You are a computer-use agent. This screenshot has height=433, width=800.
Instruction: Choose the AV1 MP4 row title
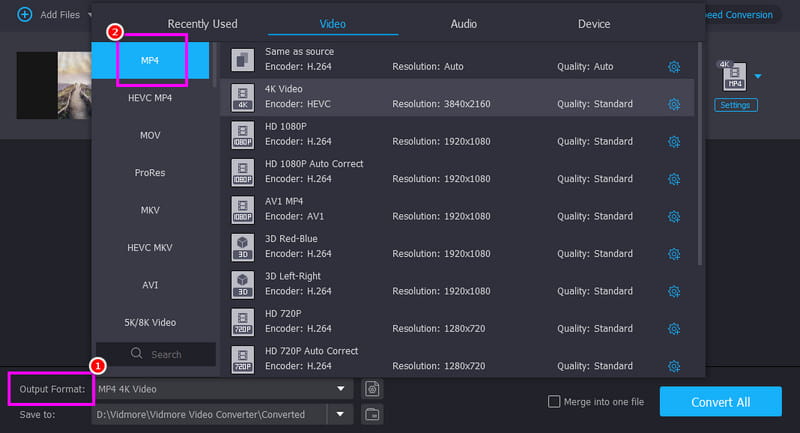pos(284,201)
